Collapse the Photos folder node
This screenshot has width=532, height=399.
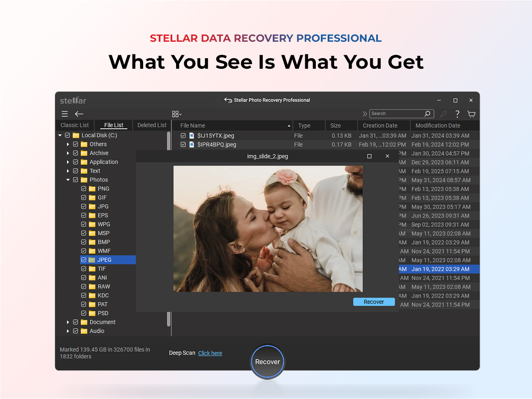click(x=68, y=180)
